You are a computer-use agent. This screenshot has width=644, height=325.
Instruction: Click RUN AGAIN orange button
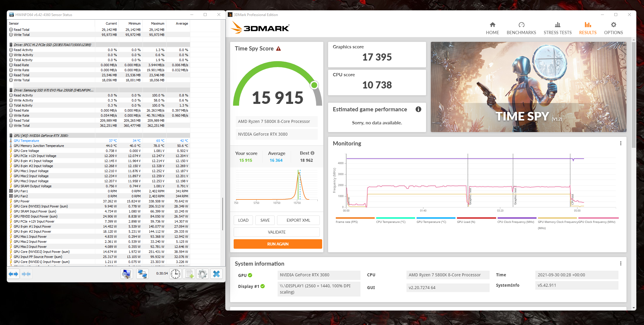(x=278, y=244)
